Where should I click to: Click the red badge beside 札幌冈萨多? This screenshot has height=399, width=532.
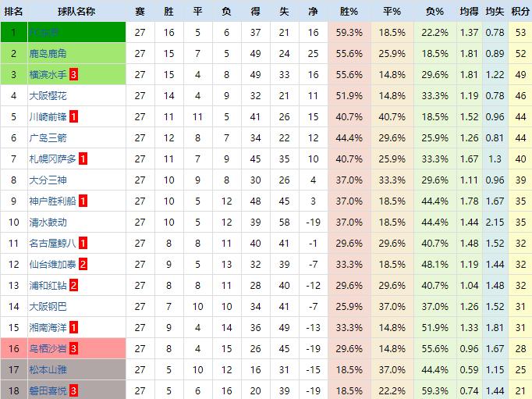(83, 159)
